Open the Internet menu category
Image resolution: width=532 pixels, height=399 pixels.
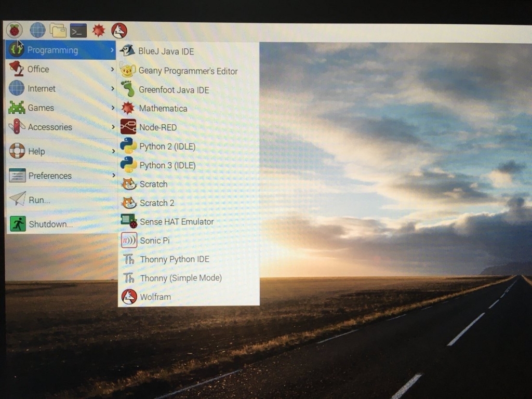point(61,88)
